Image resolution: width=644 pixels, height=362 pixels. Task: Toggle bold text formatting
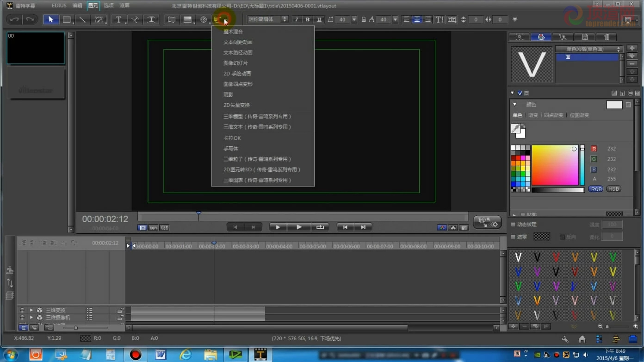point(308,19)
